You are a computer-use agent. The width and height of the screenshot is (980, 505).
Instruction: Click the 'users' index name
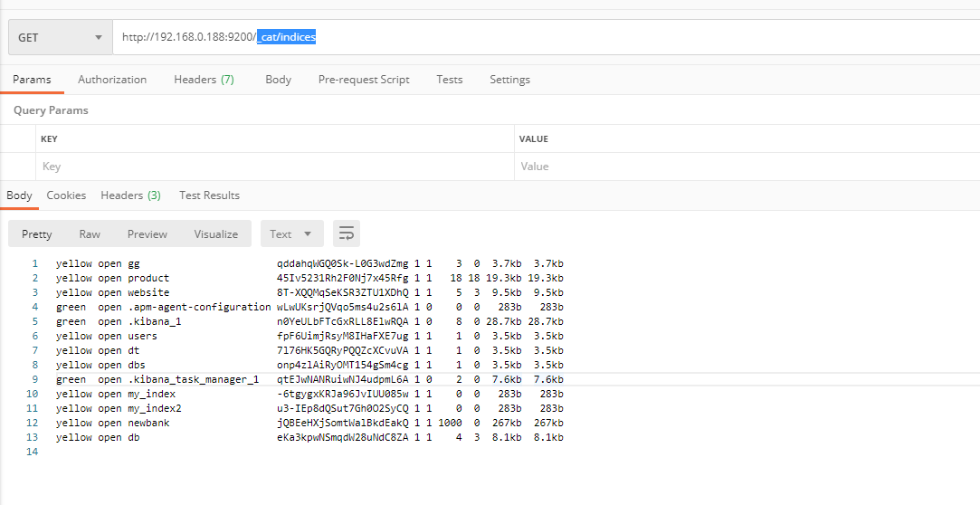point(142,336)
